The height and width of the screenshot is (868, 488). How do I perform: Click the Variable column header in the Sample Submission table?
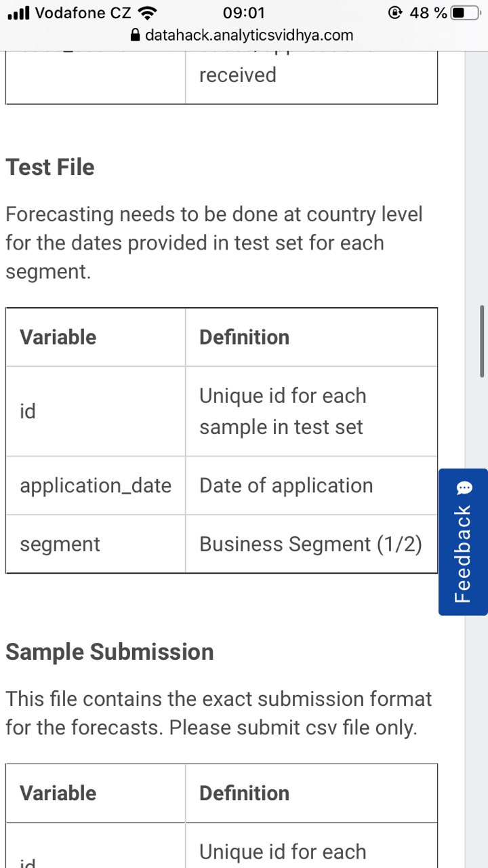coord(96,793)
